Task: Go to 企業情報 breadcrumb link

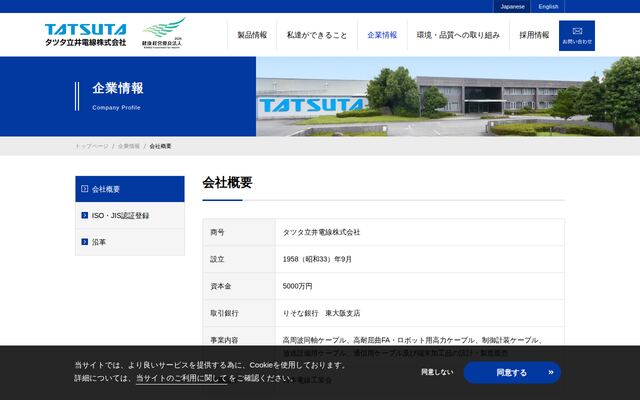Action: coord(129,146)
